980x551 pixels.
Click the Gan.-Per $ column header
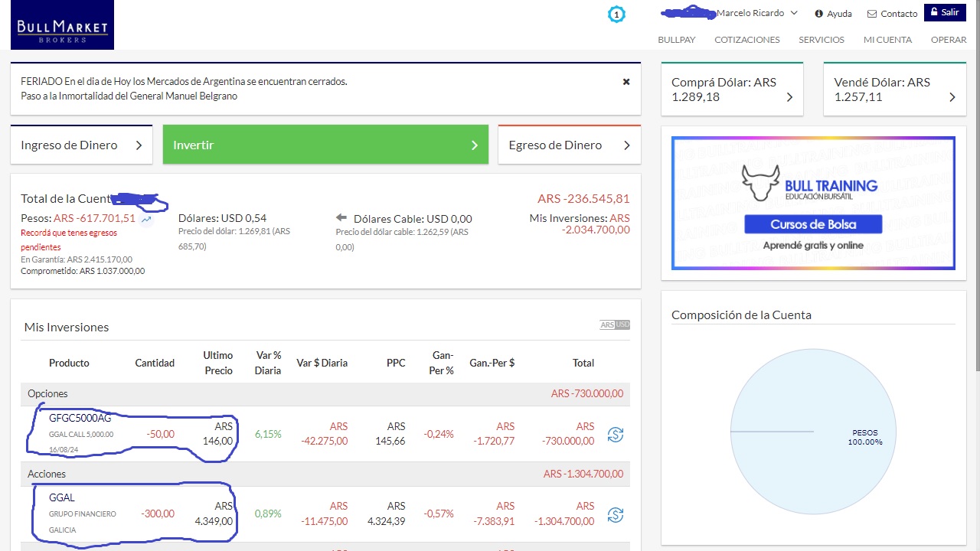pyautogui.click(x=492, y=363)
